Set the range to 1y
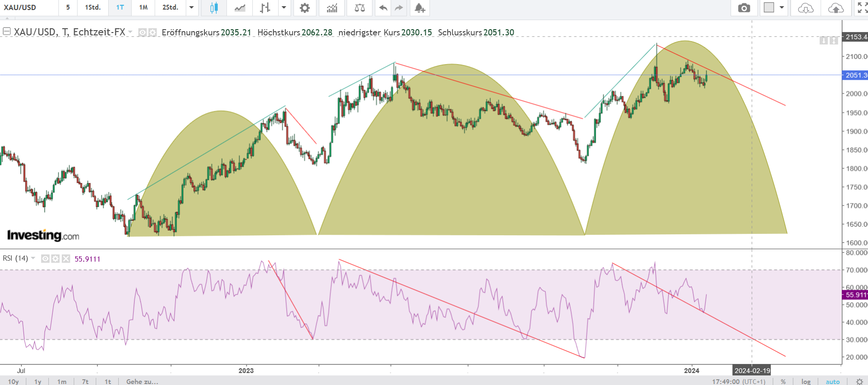The image size is (868, 385). [38, 381]
